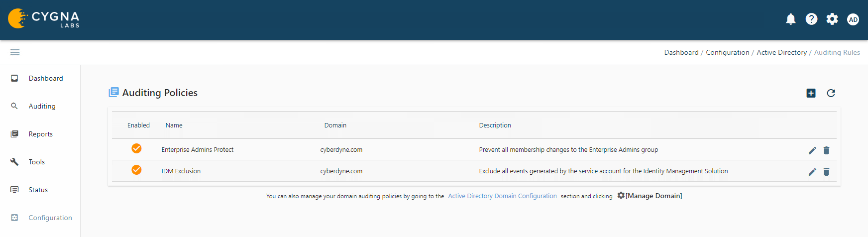The width and height of the screenshot is (868, 237).
Task: Toggle enabled state for IDM Exclusion
Action: [x=136, y=170]
